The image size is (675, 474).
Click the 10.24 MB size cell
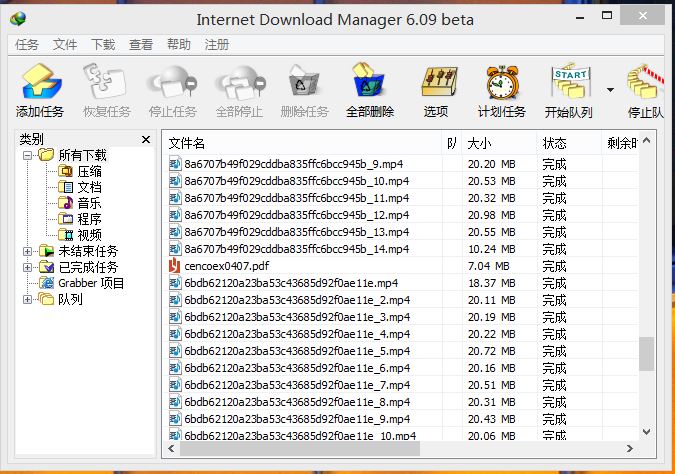click(x=492, y=249)
